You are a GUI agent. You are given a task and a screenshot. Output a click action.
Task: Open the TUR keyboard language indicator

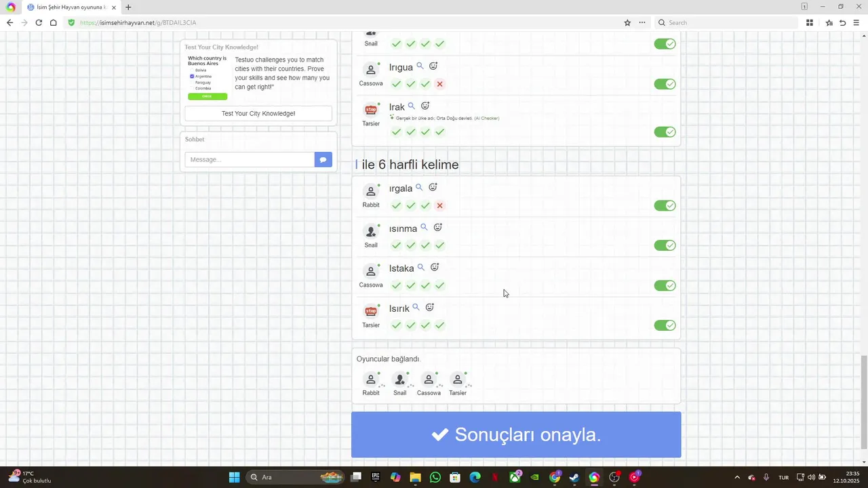click(x=783, y=477)
